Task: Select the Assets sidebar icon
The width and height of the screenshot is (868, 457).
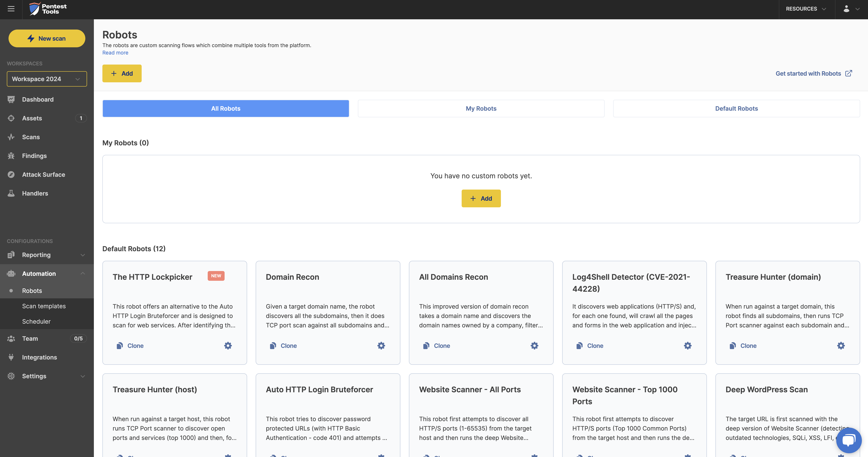Action: tap(11, 118)
